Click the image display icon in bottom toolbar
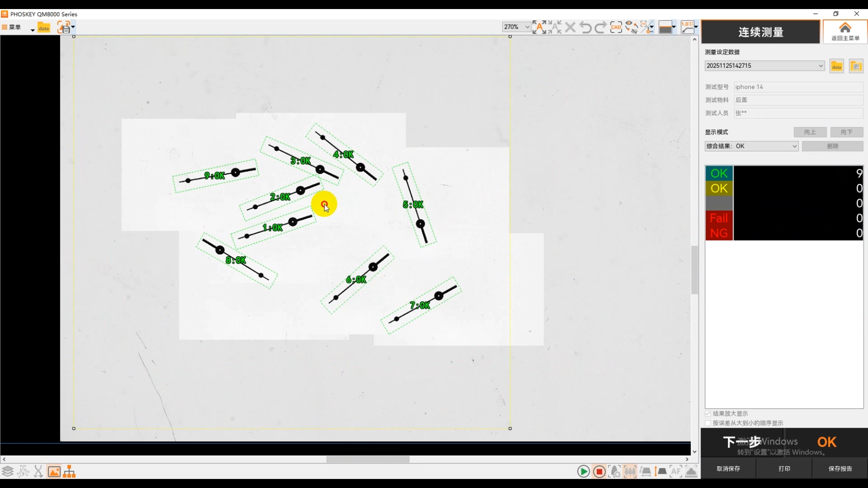Screen dimensions: 868x488 pyautogui.click(x=54, y=472)
